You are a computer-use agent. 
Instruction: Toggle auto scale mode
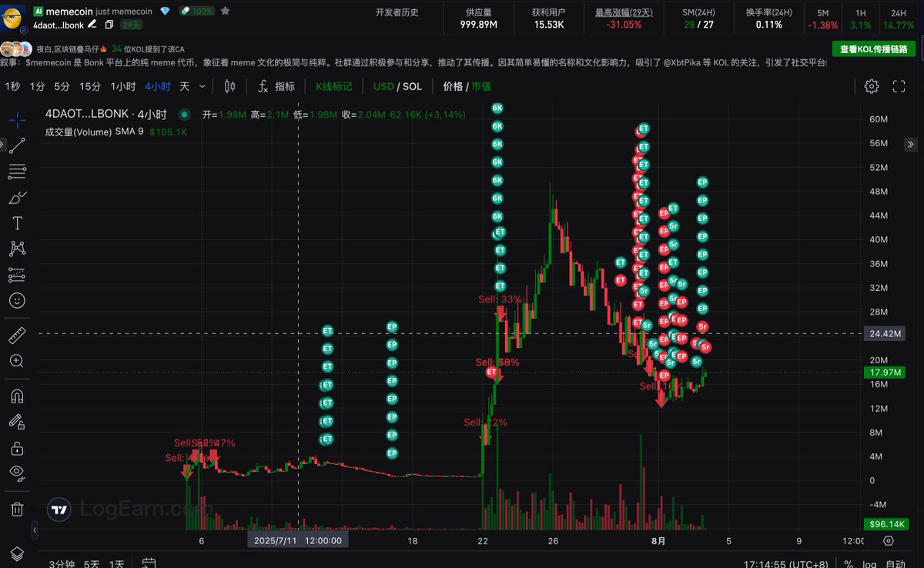click(x=896, y=563)
